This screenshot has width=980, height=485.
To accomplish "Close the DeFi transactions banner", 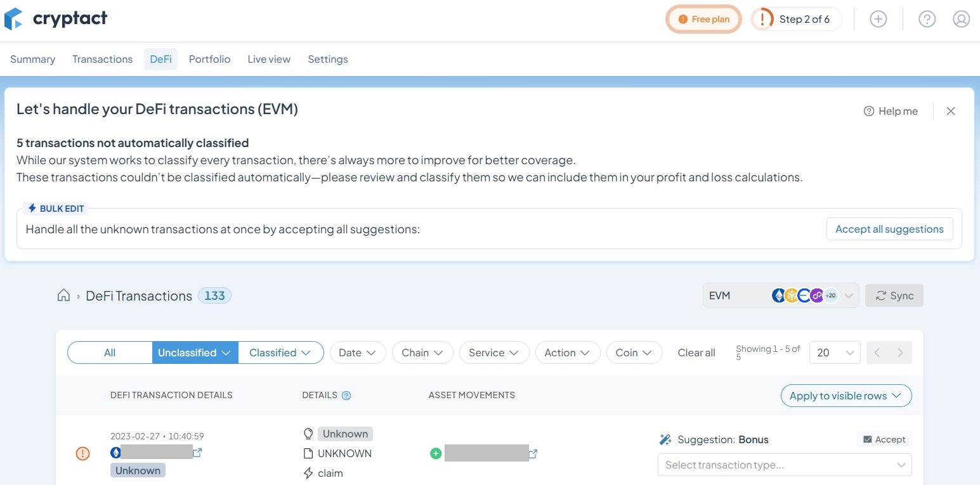I will (x=950, y=111).
